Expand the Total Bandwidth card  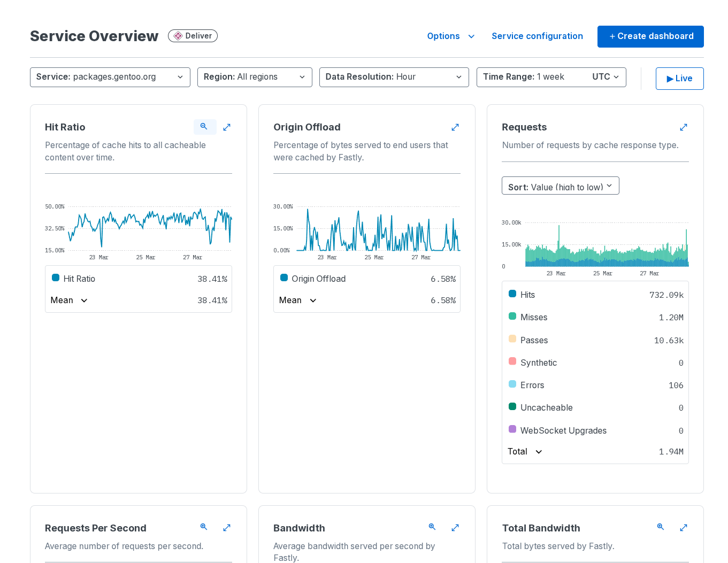pos(684,528)
